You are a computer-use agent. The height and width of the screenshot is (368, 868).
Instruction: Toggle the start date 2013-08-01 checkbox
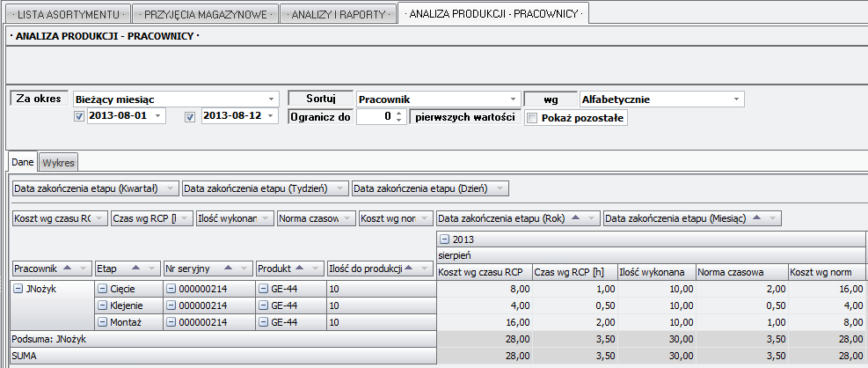pyautogui.click(x=79, y=117)
